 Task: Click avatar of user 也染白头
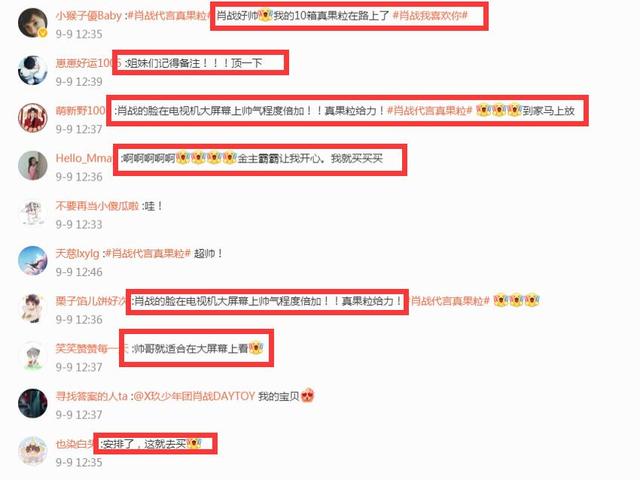tap(33, 451)
